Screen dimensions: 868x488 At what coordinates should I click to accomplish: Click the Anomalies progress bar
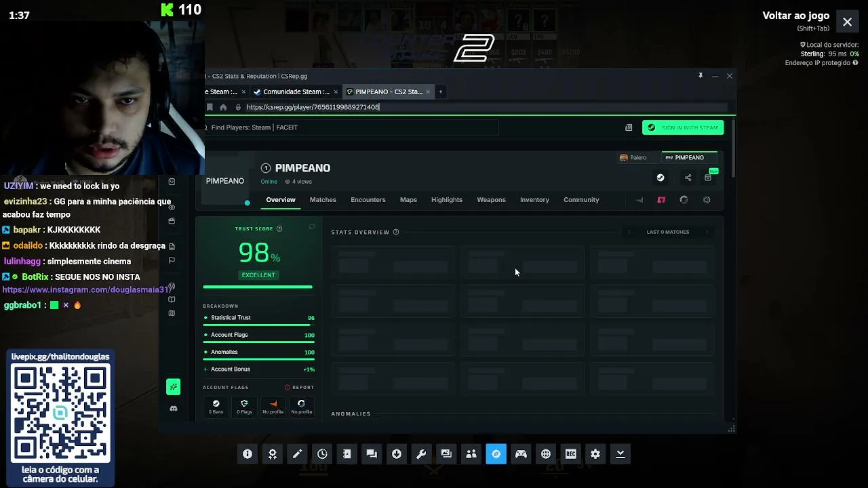(258, 359)
